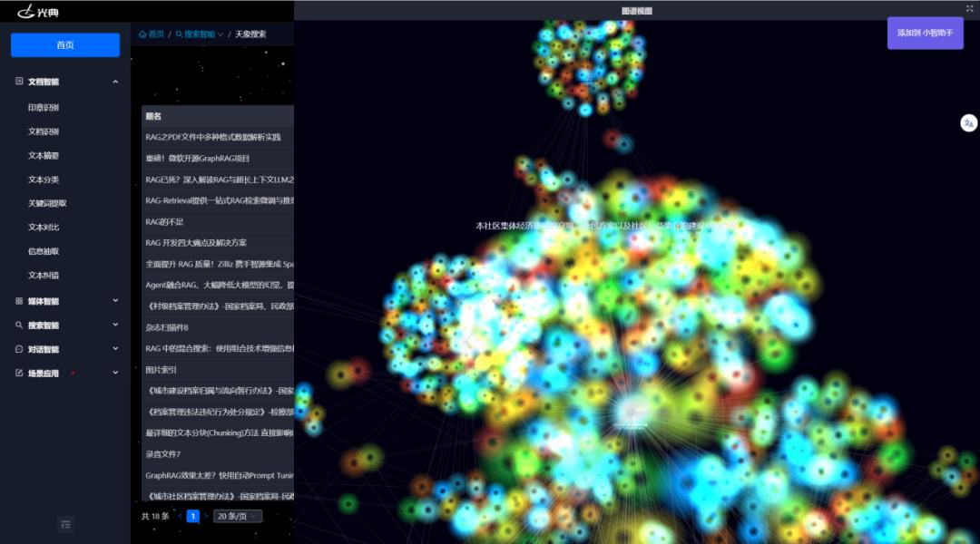This screenshot has height=544, width=980.
Task: Open 文档识别 in the sidebar
Action: click(44, 131)
